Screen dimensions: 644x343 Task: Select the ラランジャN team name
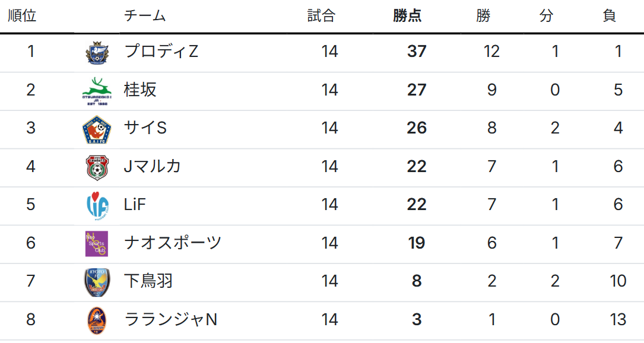click(171, 319)
